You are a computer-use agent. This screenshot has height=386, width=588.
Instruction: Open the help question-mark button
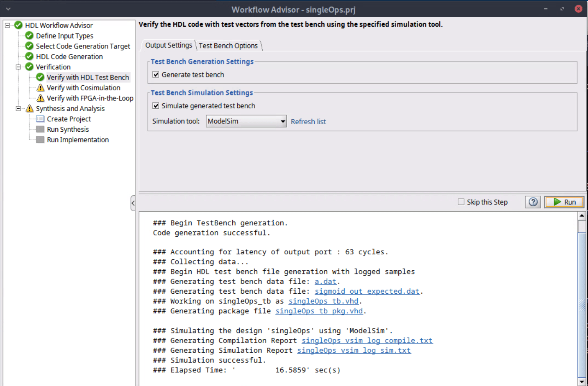pyautogui.click(x=532, y=202)
